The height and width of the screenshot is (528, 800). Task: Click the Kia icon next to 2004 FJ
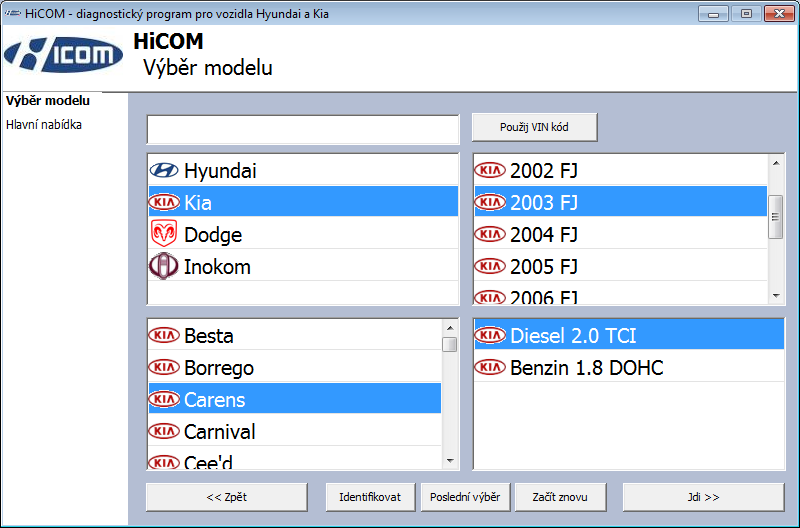coord(490,234)
